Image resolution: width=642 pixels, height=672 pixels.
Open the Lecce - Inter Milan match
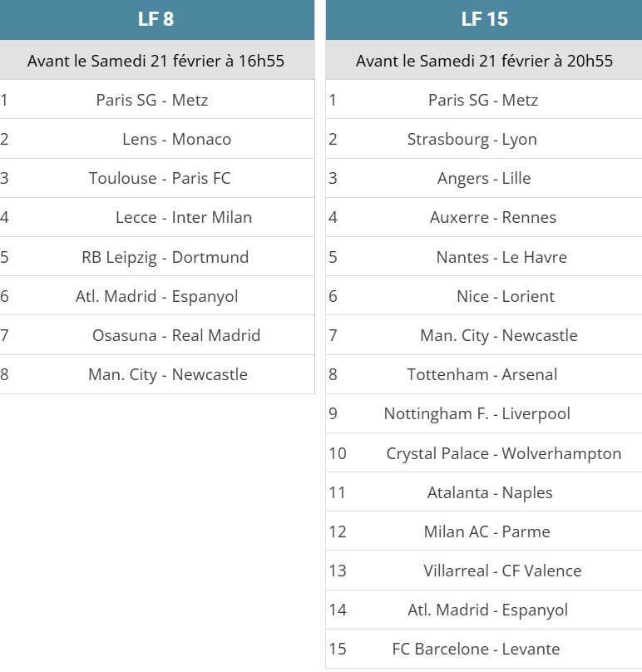184,217
